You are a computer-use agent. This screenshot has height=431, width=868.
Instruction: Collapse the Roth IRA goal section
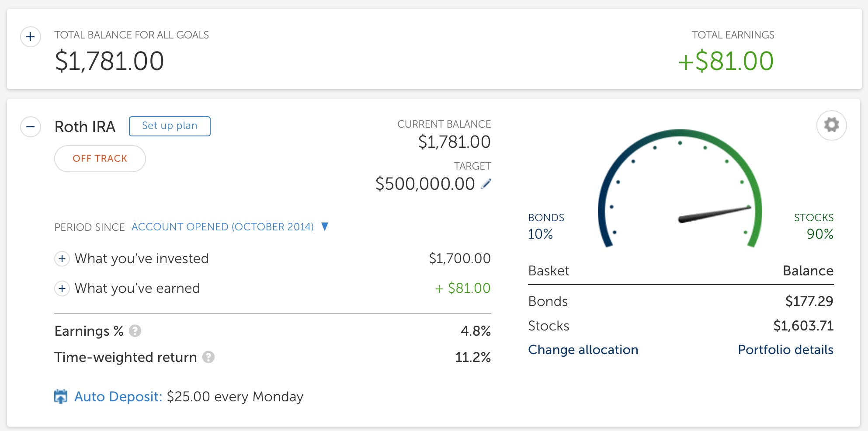coord(31,127)
